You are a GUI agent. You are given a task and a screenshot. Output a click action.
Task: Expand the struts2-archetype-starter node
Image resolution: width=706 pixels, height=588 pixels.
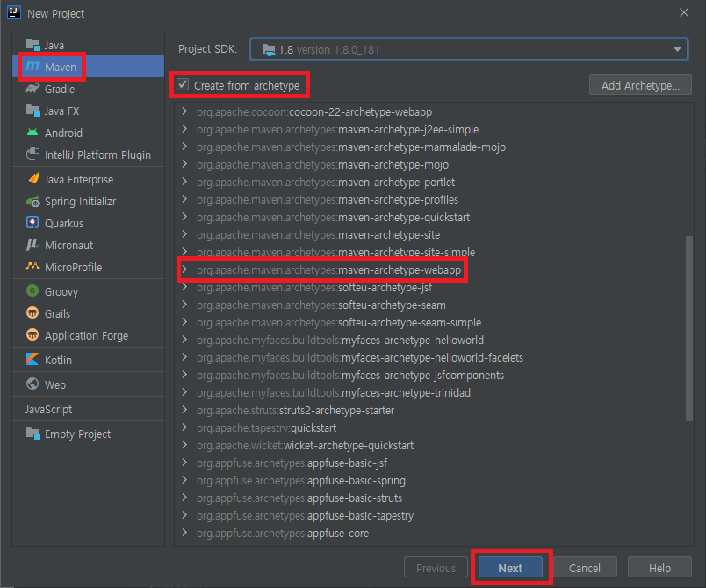(184, 409)
